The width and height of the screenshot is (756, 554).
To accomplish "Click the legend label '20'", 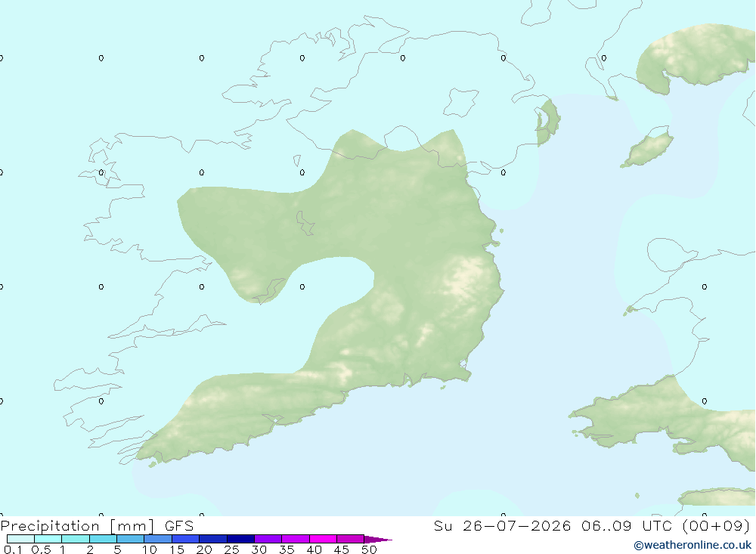I will point(204,549).
